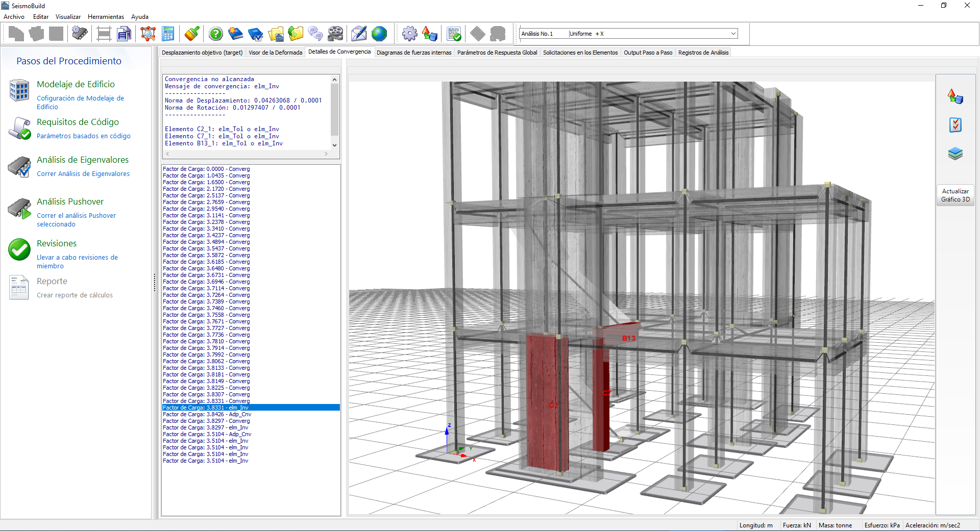Open help with green question mark icon
This screenshot has width=980, height=531.
click(x=216, y=34)
